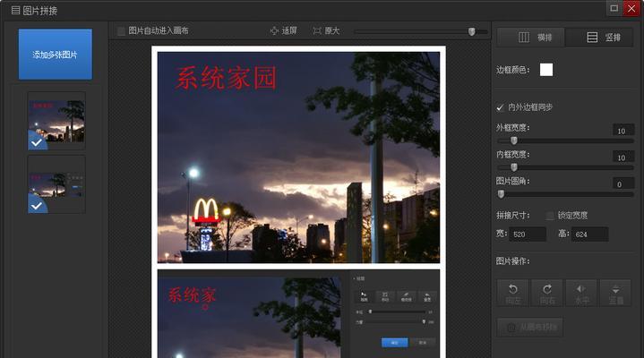This screenshot has height=358, width=644.
Task: Click the 原大 original size button
Action: point(326,30)
